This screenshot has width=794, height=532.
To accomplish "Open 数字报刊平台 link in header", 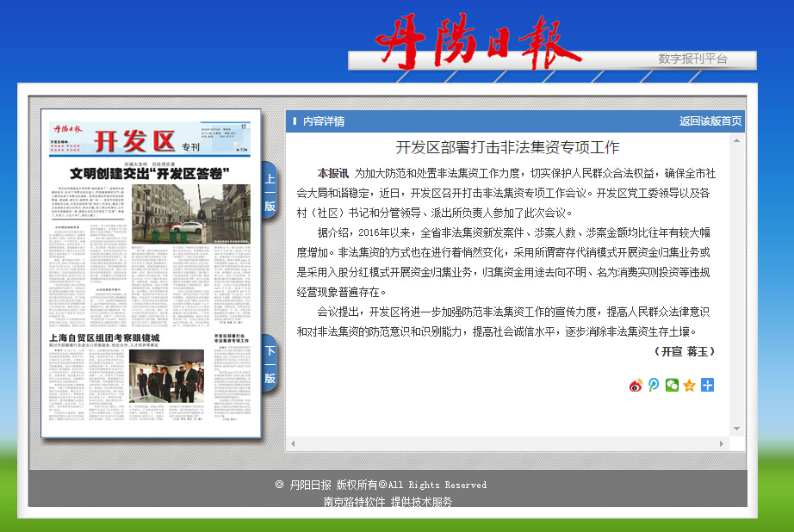I will [692, 59].
